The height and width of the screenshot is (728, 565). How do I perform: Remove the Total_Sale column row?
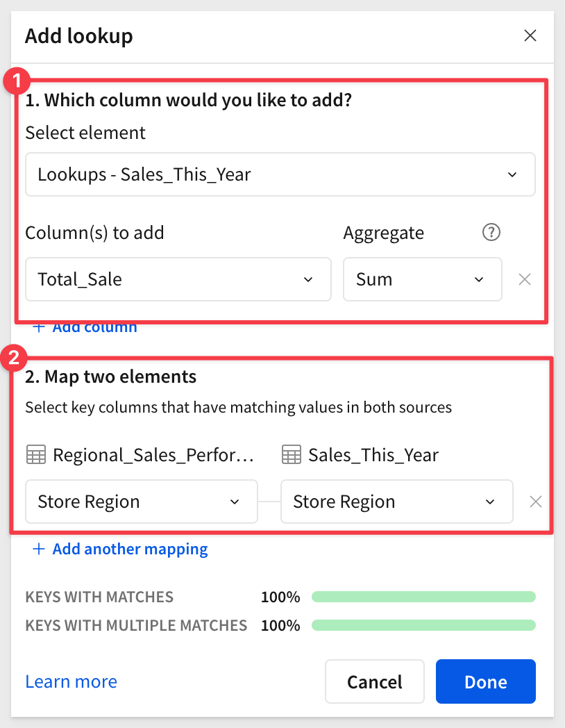[x=525, y=279]
